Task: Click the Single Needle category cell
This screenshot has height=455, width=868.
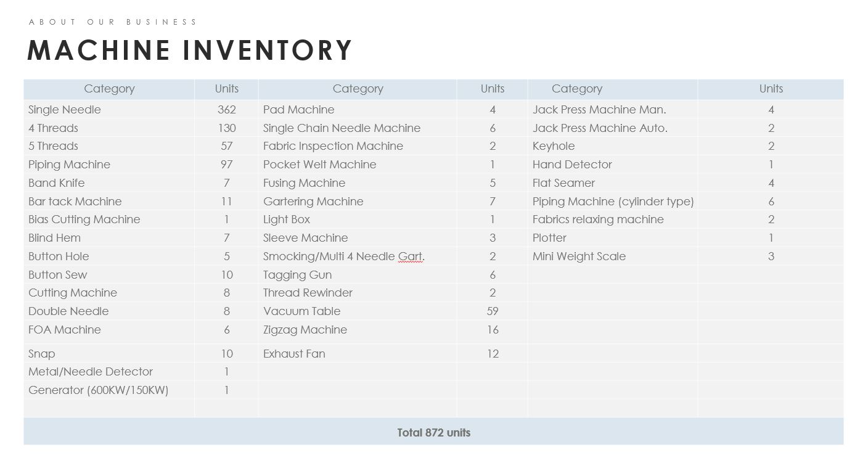Action: [x=65, y=110]
